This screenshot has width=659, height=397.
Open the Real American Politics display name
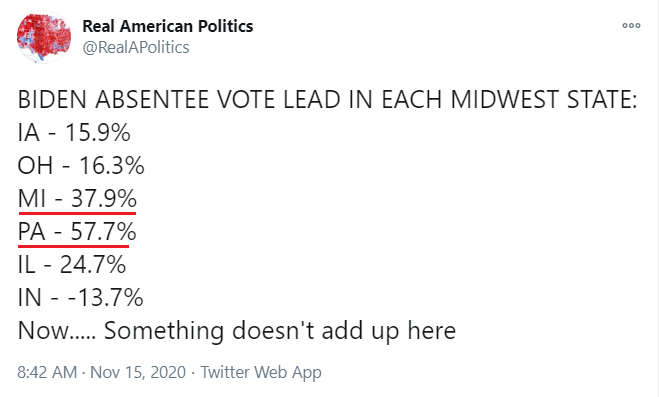pos(168,26)
